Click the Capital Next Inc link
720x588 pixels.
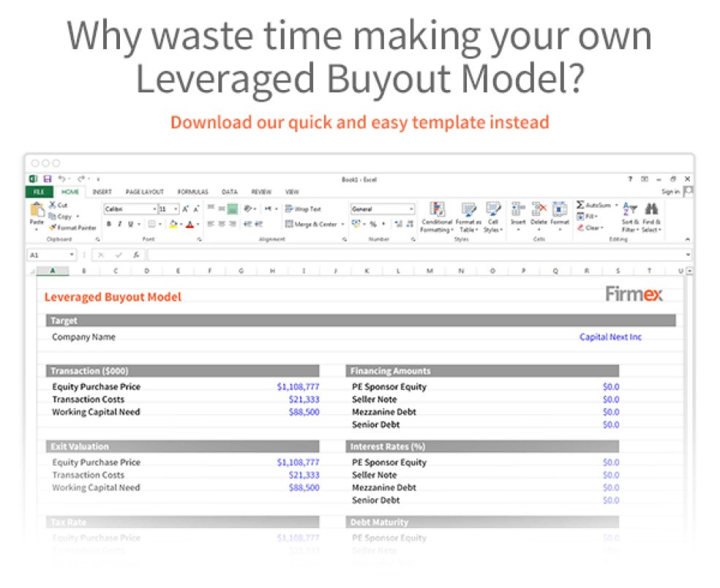pyautogui.click(x=610, y=336)
